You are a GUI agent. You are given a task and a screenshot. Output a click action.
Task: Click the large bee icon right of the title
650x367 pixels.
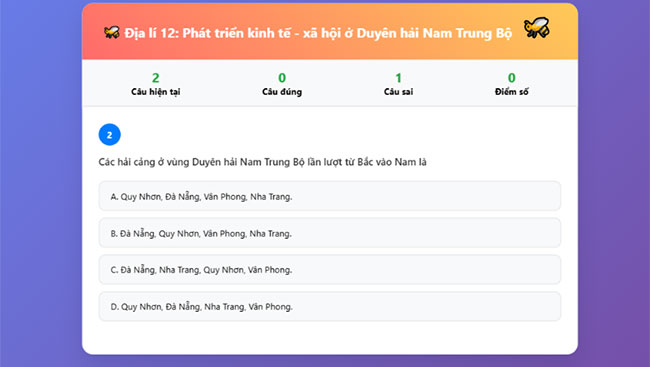pyautogui.click(x=536, y=28)
